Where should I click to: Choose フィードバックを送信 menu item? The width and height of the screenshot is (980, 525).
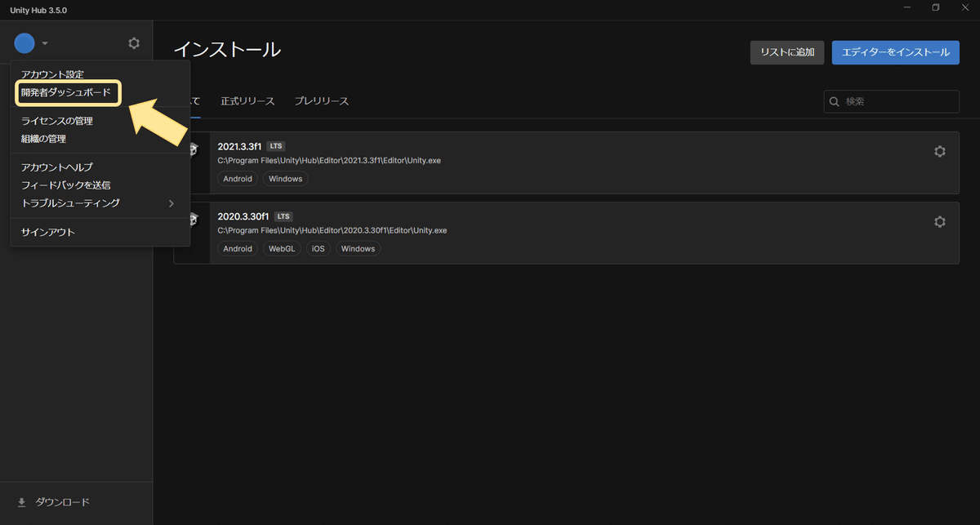[x=66, y=185]
